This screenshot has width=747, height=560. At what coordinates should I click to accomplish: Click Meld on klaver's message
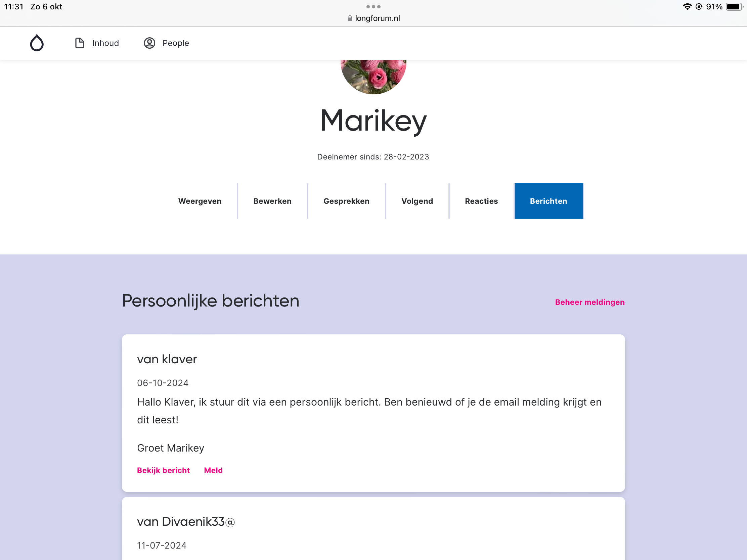[213, 470]
